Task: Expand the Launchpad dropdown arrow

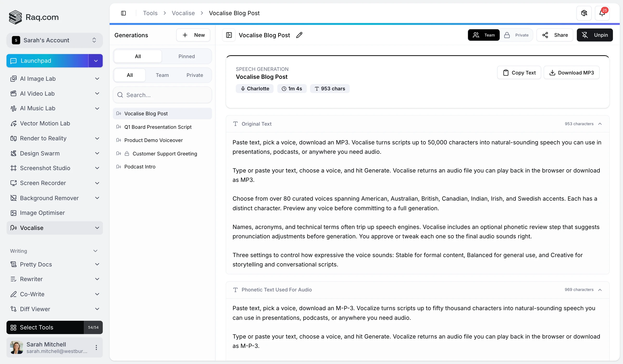Action: pyautogui.click(x=96, y=61)
